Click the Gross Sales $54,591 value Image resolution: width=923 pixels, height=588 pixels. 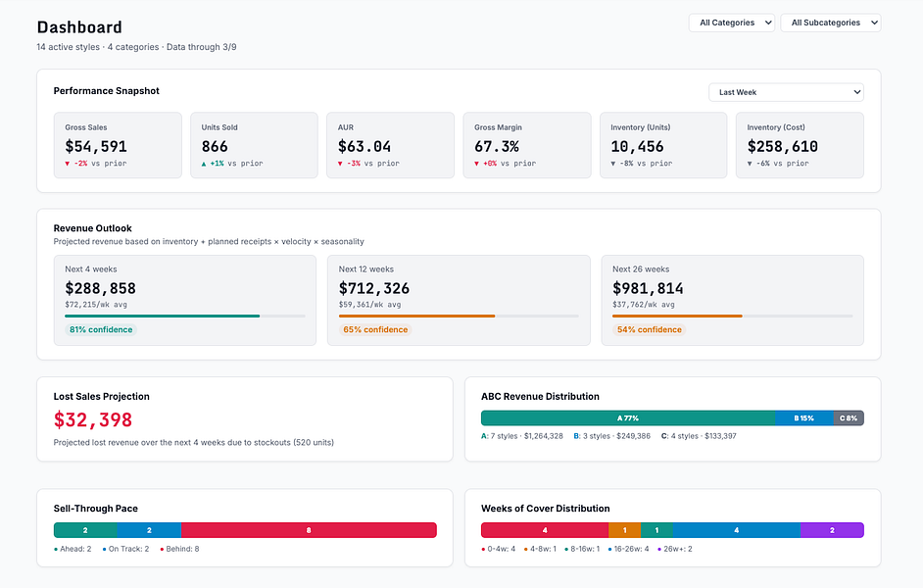point(96,146)
